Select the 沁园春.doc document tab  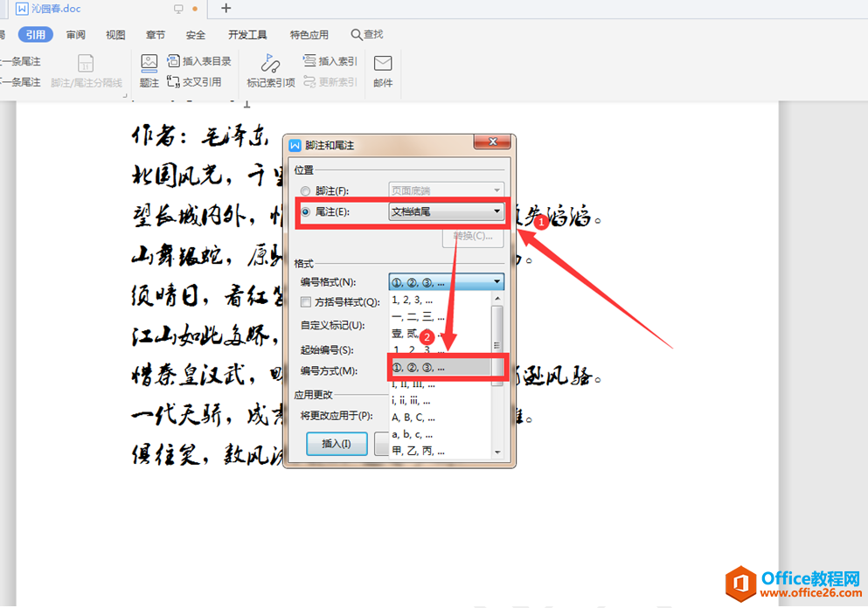106,9
